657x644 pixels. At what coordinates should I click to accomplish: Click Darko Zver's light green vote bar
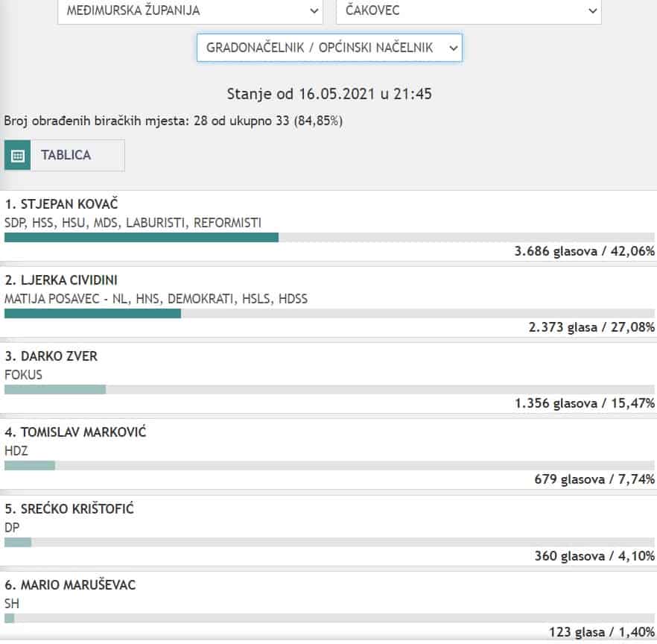tap(55, 390)
